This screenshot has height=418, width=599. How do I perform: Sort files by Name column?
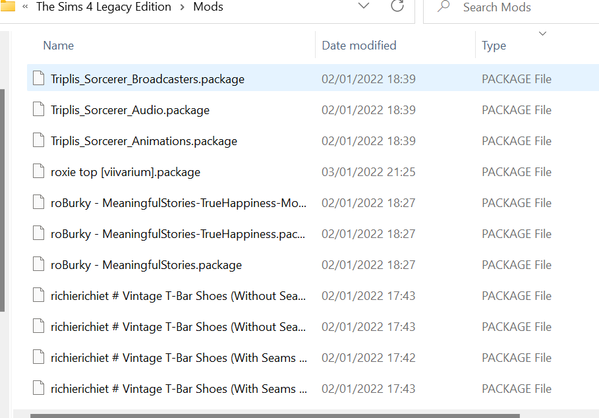click(58, 45)
